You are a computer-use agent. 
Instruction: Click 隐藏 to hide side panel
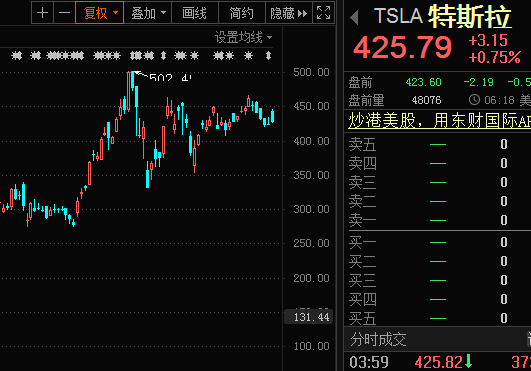(289, 13)
